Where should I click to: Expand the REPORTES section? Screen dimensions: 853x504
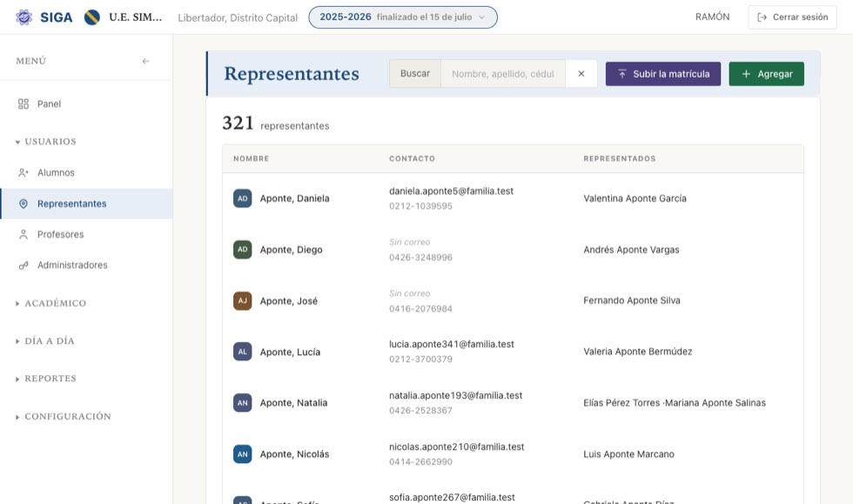[x=46, y=379]
